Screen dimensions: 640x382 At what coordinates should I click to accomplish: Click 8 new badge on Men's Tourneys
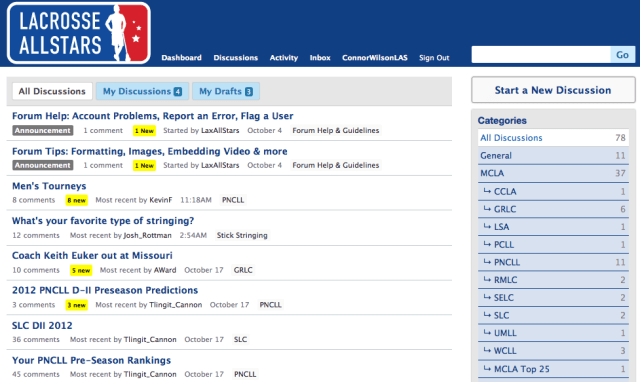[77, 200]
